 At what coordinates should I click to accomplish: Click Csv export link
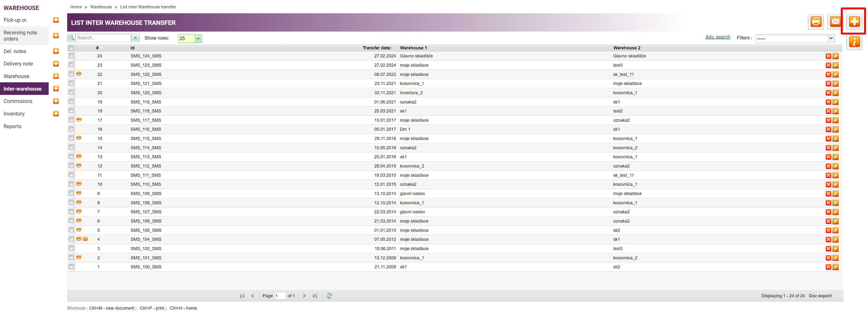pos(820,296)
